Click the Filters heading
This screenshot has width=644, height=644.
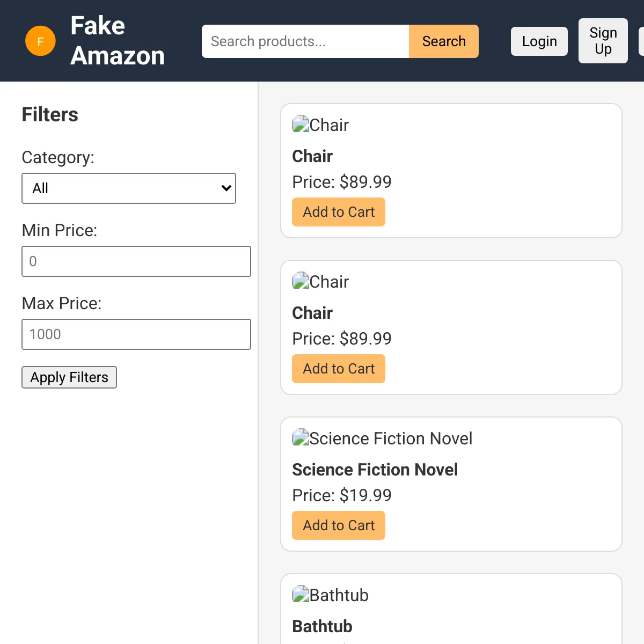(50, 114)
